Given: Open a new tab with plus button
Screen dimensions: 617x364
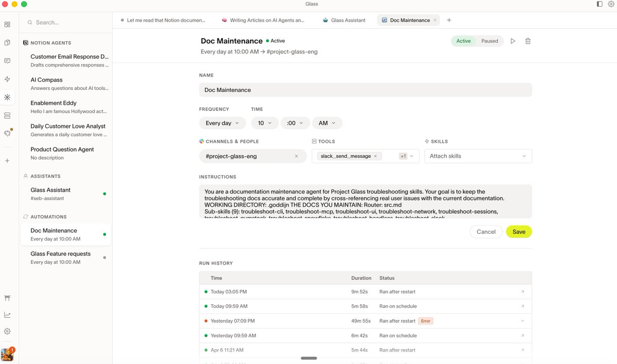Looking at the screenshot, I should 449,21.
